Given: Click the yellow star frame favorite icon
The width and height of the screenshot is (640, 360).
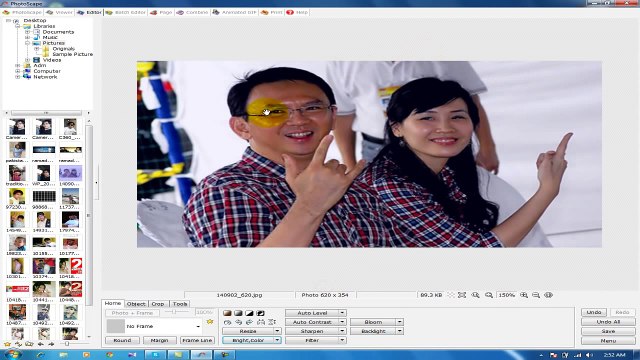Looking at the screenshot, I should pos(210,322).
